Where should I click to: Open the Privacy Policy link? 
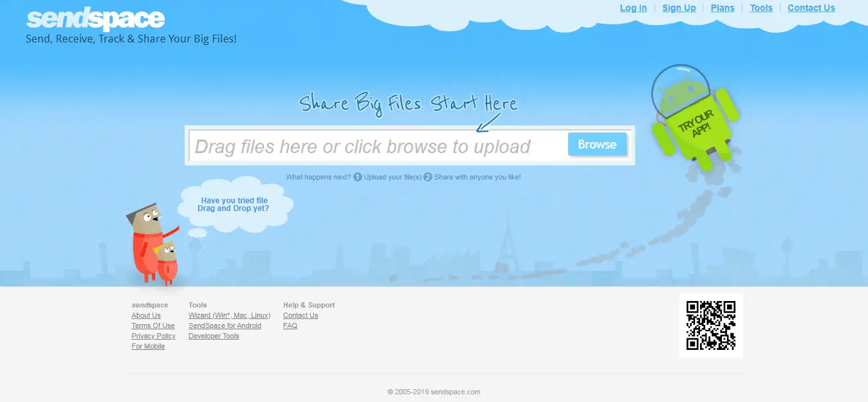[x=154, y=336]
